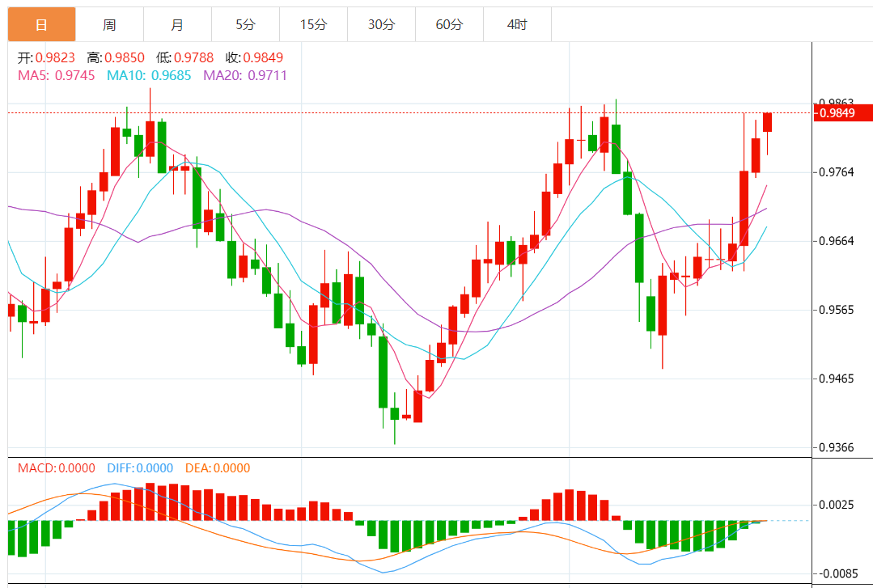Click the 0.9465 price axis label

click(837, 379)
